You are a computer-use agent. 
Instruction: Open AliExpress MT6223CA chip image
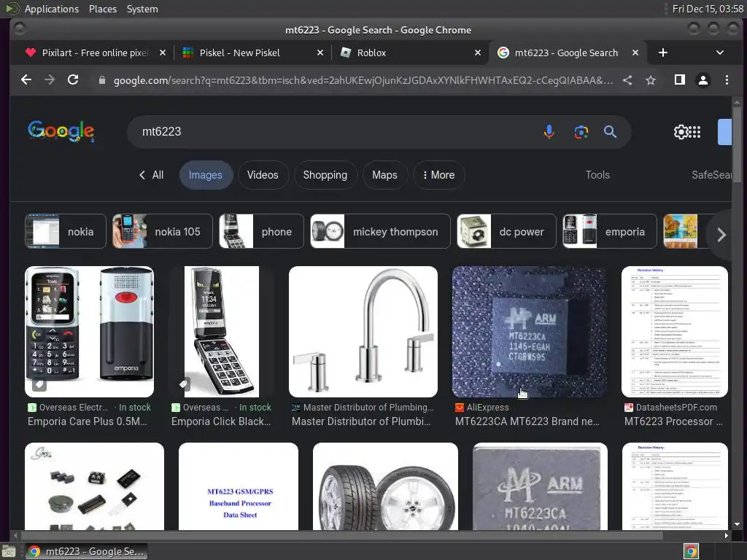click(x=530, y=332)
